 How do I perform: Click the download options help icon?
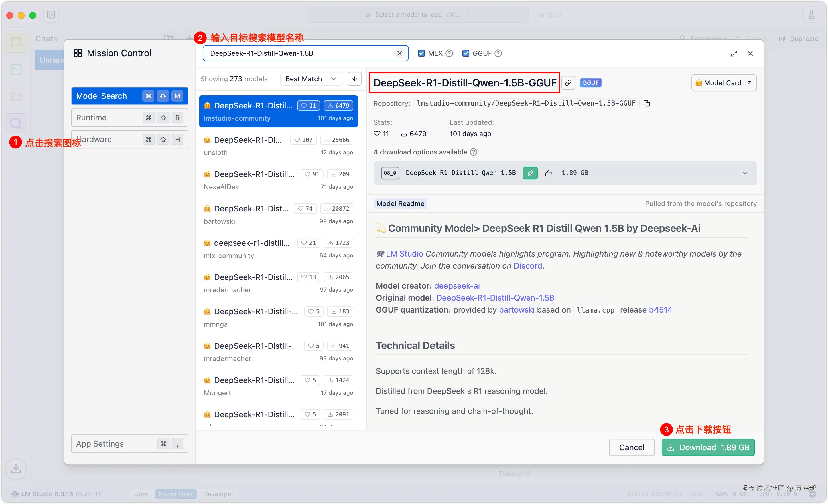tap(474, 152)
